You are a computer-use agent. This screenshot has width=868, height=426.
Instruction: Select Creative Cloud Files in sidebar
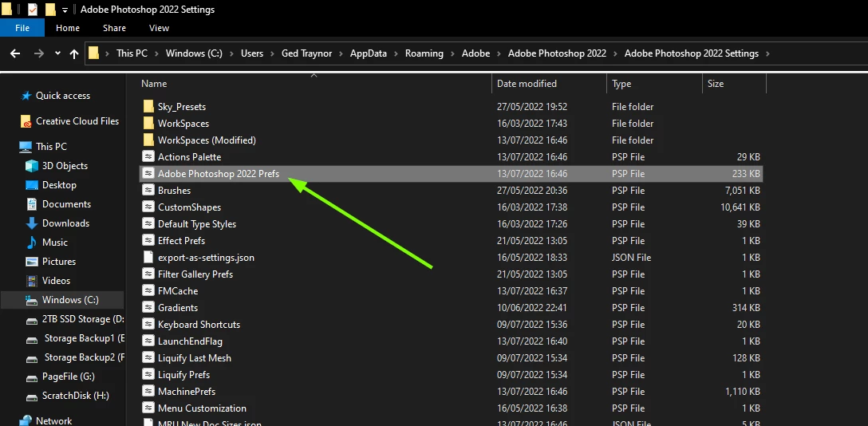77,121
